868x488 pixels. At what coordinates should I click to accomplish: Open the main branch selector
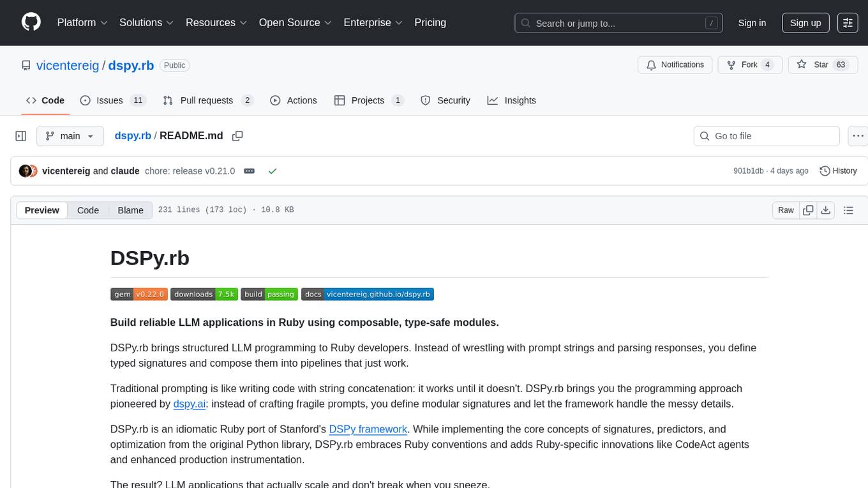pyautogui.click(x=70, y=136)
